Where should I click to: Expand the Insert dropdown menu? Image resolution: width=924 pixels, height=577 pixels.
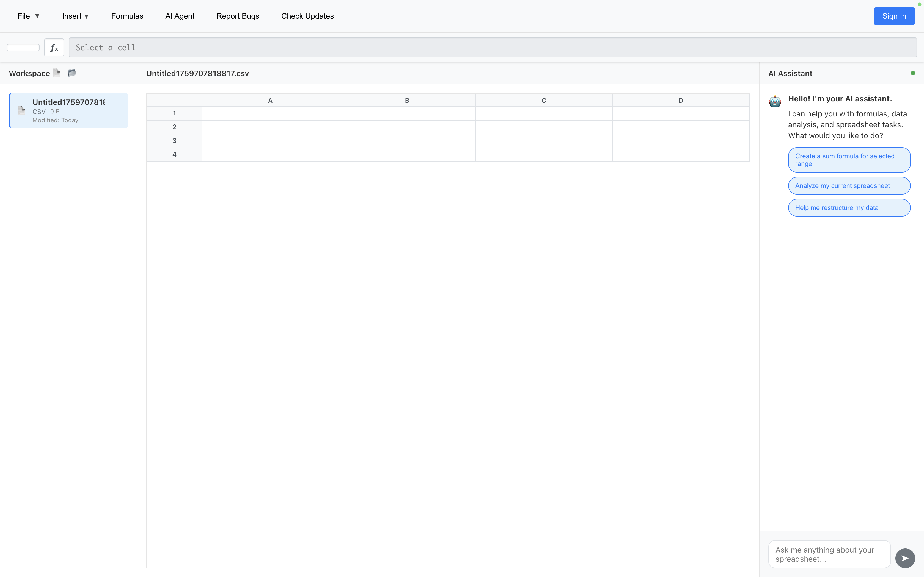coord(75,16)
